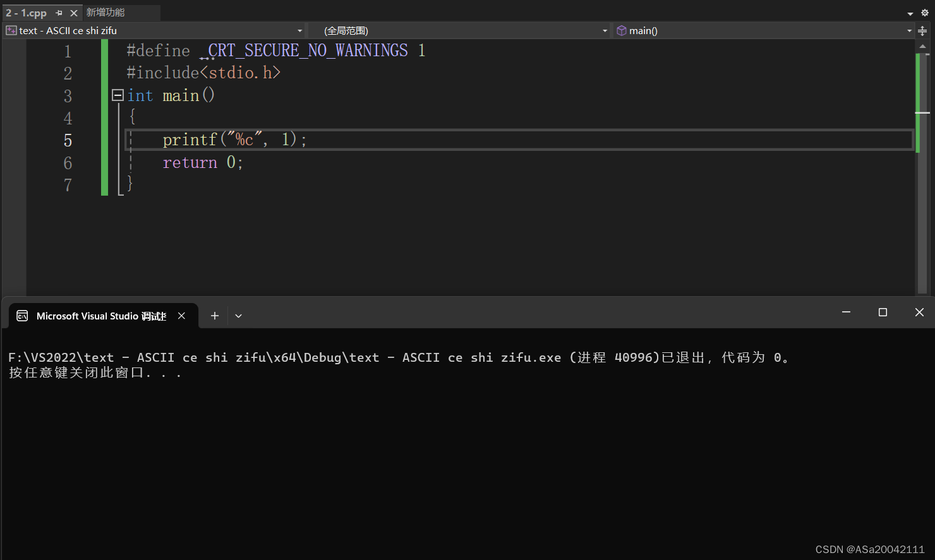Open the project scope dropdown 'text - ASCII ce shi zifu'
The width and height of the screenshot is (935, 560).
coord(155,30)
